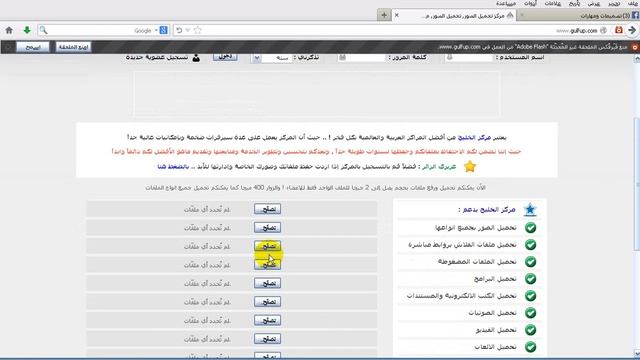Click the تحميل الصور بجميع انواعها list item

point(476,228)
